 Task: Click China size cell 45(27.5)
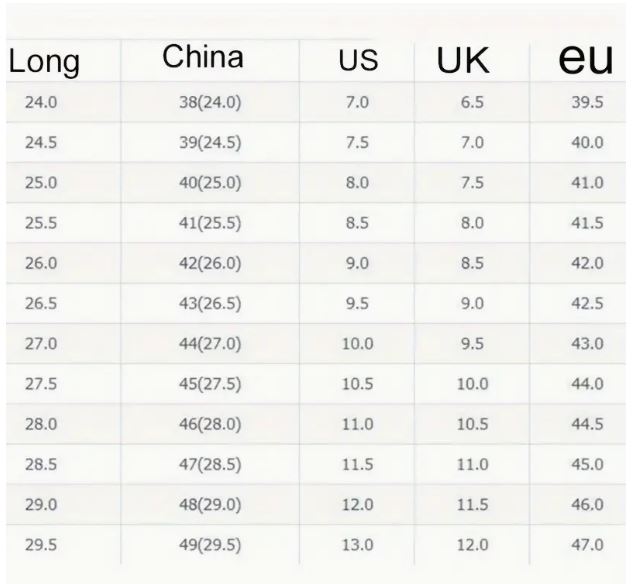pos(210,384)
